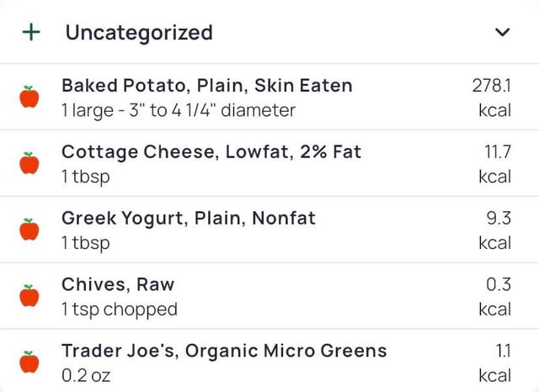Select the Chives, Raw food item
The width and height of the screenshot is (539, 392).
118,284
